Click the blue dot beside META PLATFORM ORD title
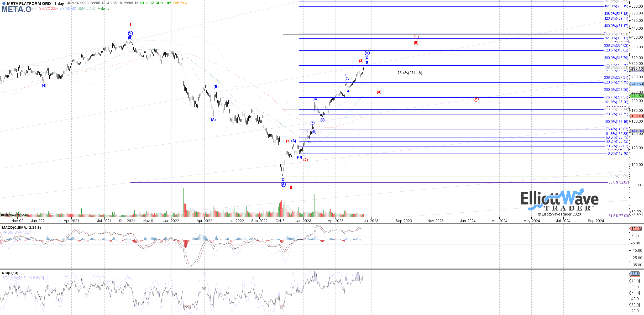This screenshot has height=315, width=644. [x=4, y=3]
